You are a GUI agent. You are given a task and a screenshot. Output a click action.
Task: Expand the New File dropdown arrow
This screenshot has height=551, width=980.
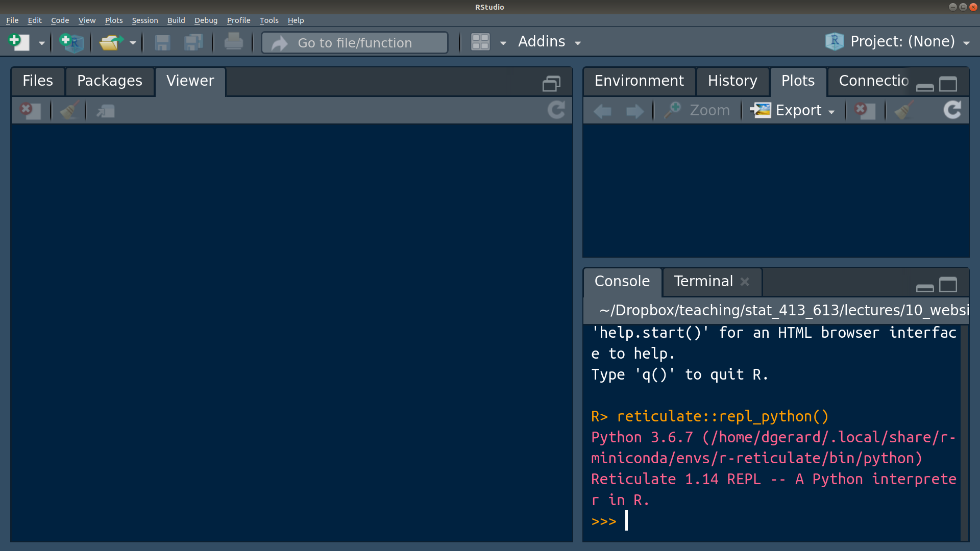pos(42,43)
